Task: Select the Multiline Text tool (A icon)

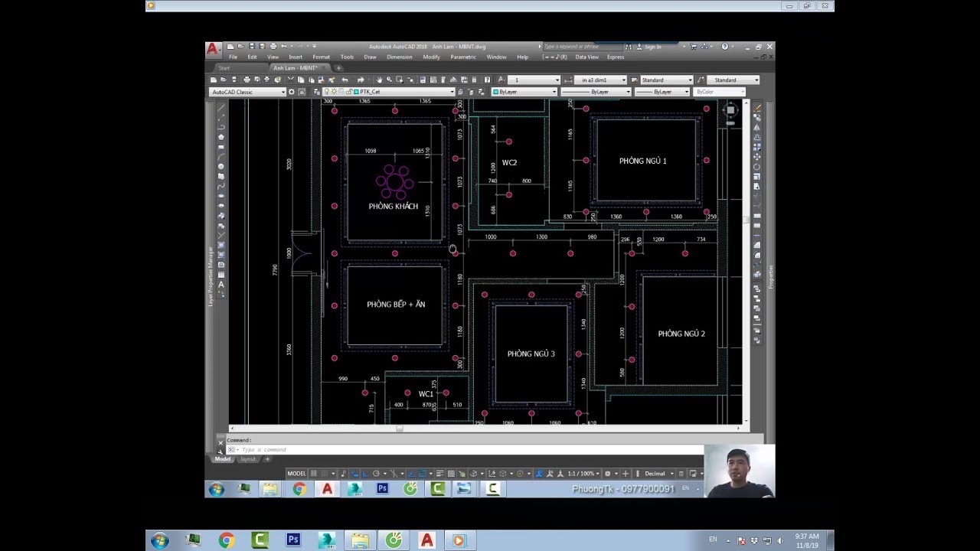Action: pyautogui.click(x=221, y=285)
